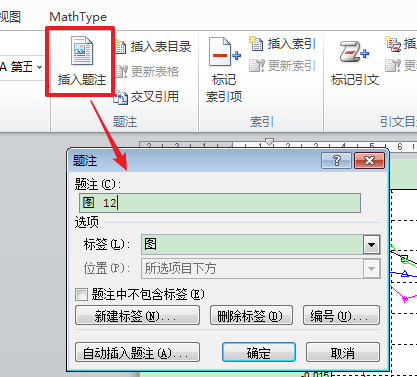This screenshot has width=417, height=377.
Task: Click the dialog help question mark button
Action: [336, 161]
